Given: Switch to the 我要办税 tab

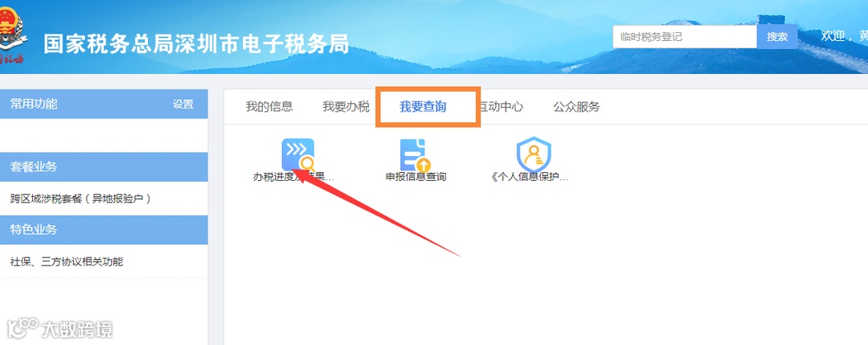Looking at the screenshot, I should point(346,106).
